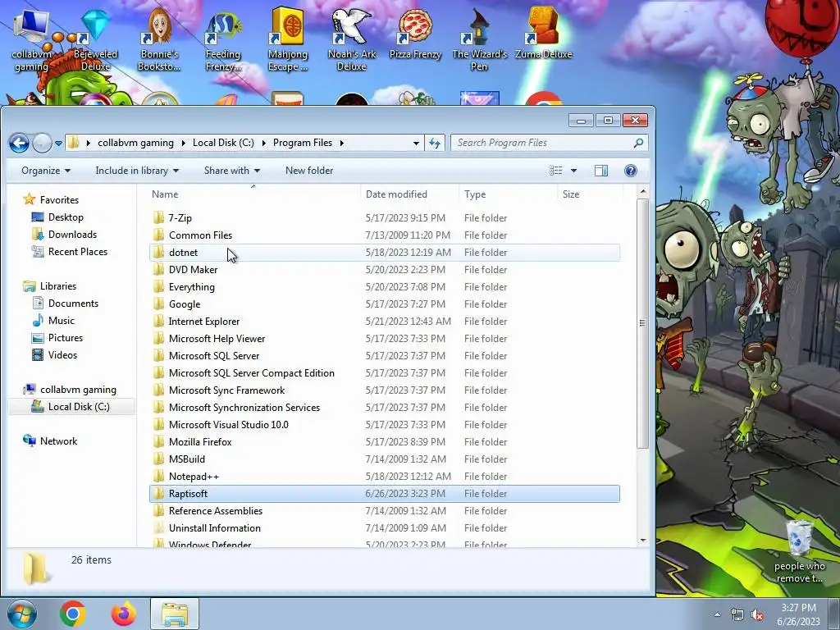Expand the arrow after Program Files breadcrumb
840x630 pixels.
(342, 143)
